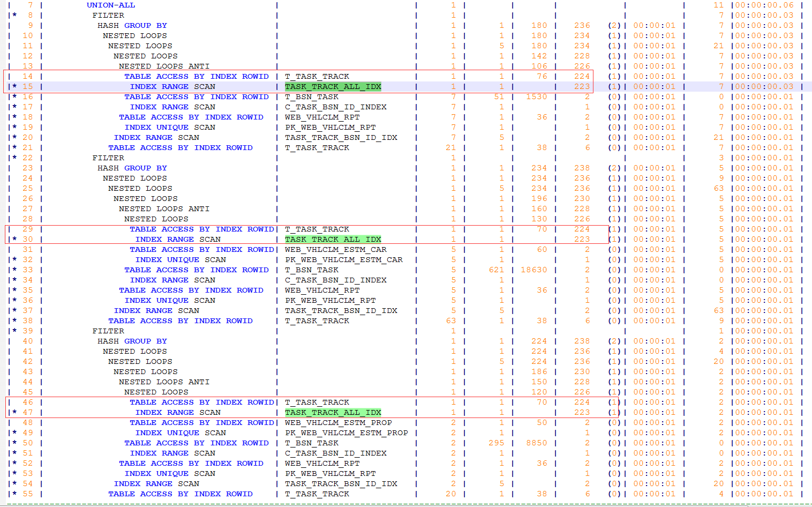Image resolution: width=812 pixels, height=507 pixels.
Task: Click WEB_VHLCLM_ESTM_PROP table name
Action: [x=339, y=423]
